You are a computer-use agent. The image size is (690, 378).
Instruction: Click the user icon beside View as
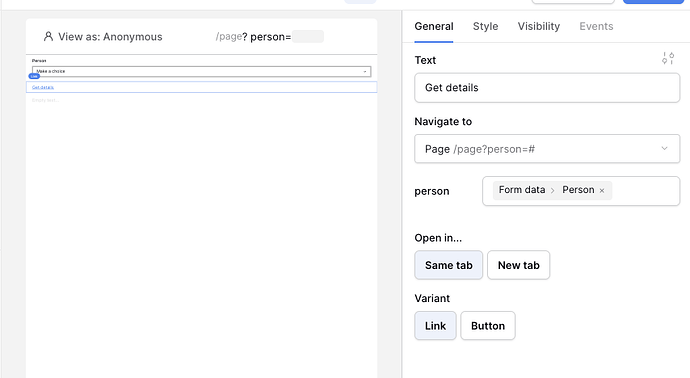click(x=48, y=37)
